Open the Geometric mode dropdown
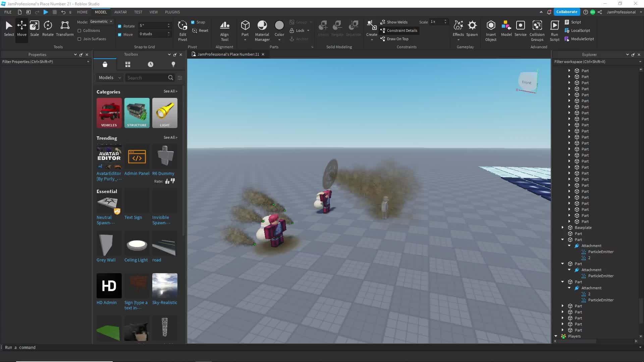644x362 pixels. [101, 21]
